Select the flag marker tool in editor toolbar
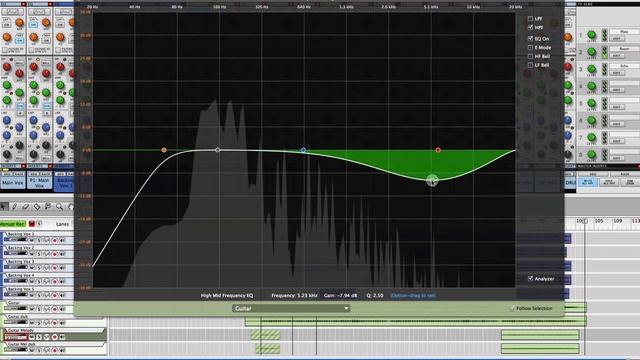Viewport: 640px width, 360px height. click(x=48, y=207)
